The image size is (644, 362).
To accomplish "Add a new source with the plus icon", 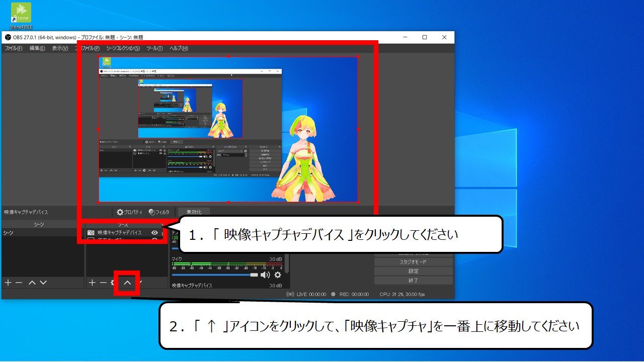I will click(92, 283).
